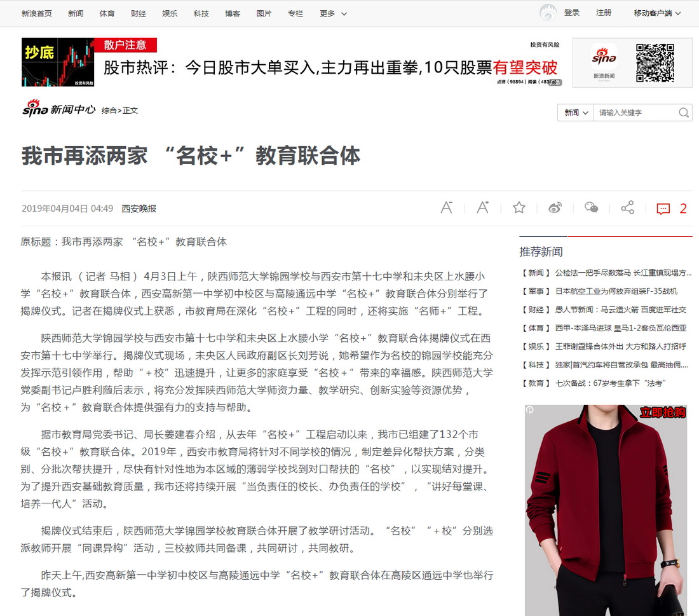The width and height of the screenshot is (699, 616).
Task: Open the red jacket advertisement image
Action: (606, 509)
